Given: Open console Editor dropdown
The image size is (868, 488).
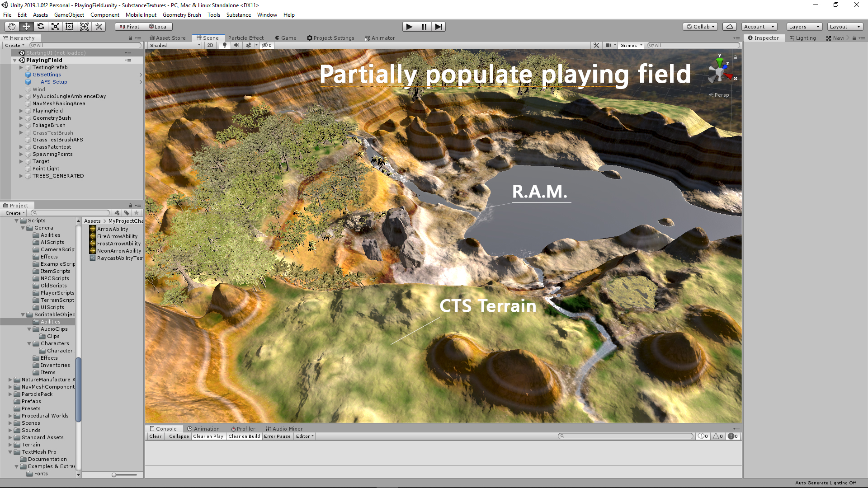Looking at the screenshot, I should (304, 436).
